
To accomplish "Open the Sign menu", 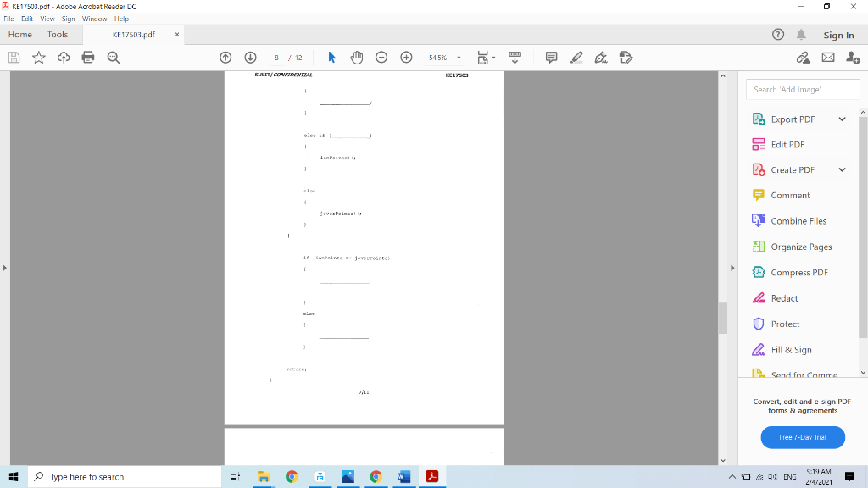I will pos(68,19).
